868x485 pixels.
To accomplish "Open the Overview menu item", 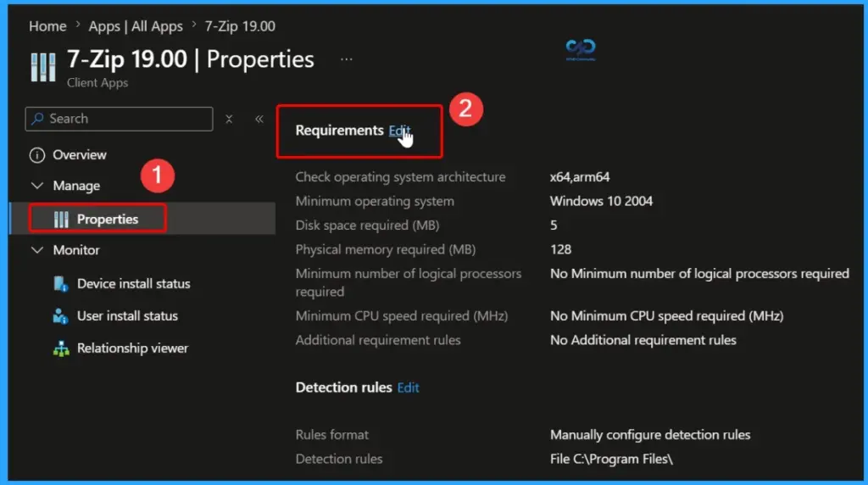I will point(80,155).
